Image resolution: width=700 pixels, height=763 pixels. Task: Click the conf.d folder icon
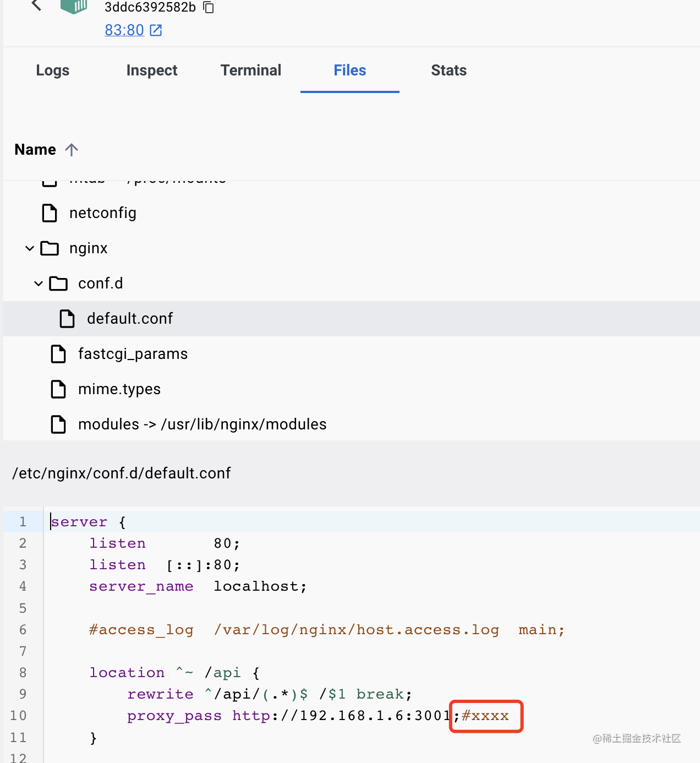tap(58, 284)
